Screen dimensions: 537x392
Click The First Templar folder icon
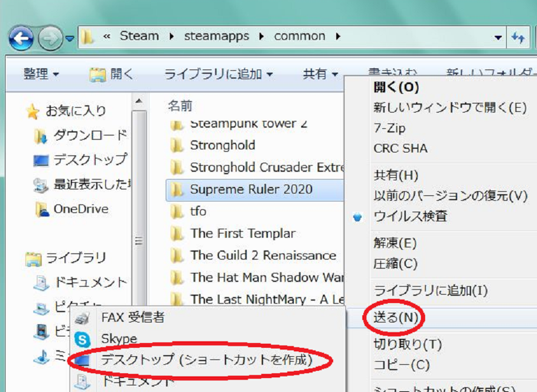pyautogui.click(x=177, y=234)
